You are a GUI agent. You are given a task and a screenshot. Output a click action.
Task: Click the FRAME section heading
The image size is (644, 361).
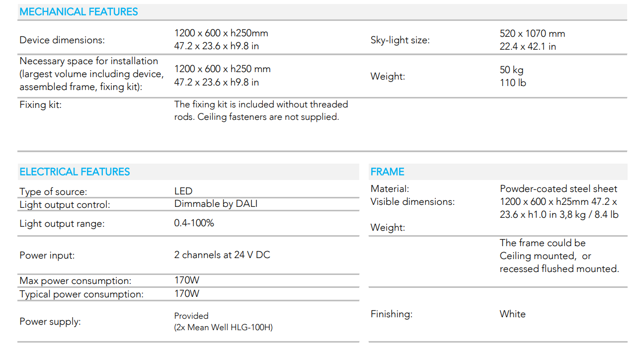tap(387, 172)
